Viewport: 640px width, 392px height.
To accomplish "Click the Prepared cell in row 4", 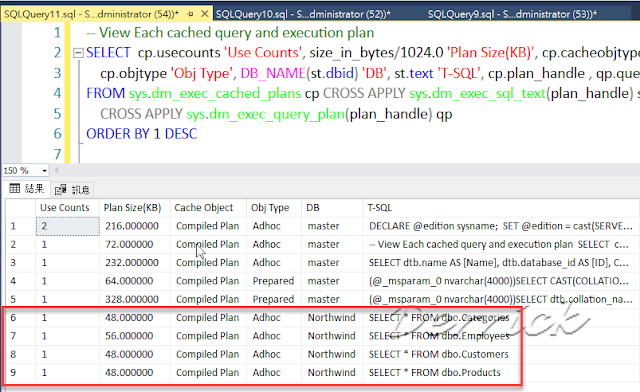I will [x=274, y=281].
